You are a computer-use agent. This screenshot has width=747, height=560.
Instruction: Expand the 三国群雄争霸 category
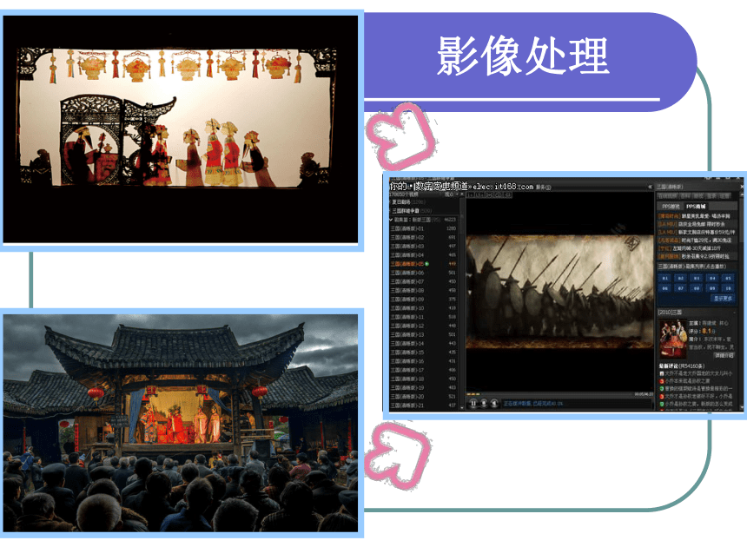391,211
